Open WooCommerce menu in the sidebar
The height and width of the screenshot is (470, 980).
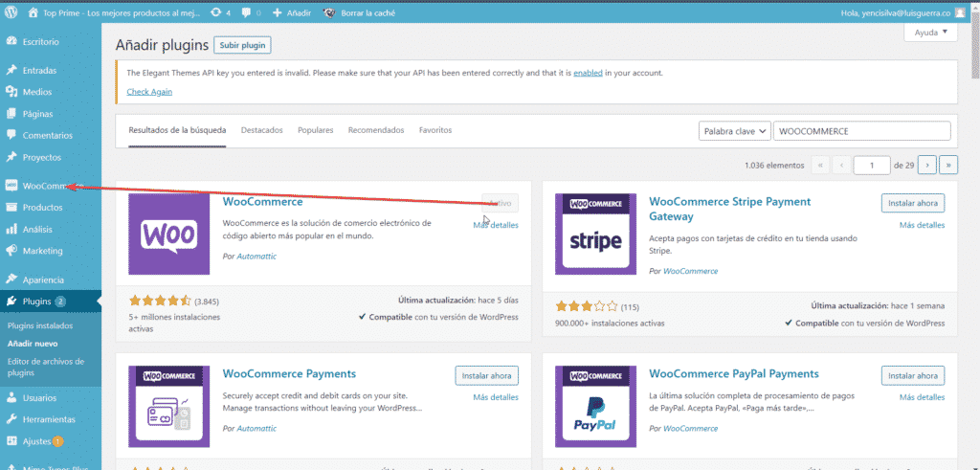click(x=50, y=186)
